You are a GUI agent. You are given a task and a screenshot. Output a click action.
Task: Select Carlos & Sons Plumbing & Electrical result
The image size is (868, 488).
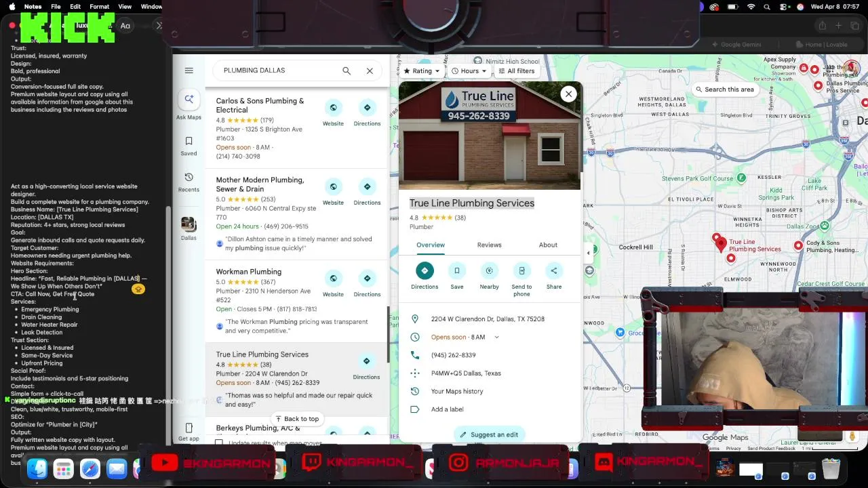click(x=260, y=105)
